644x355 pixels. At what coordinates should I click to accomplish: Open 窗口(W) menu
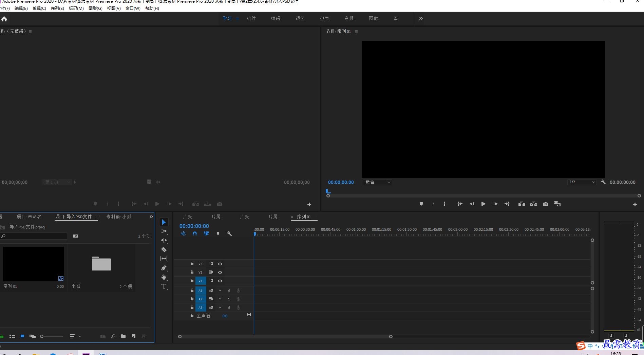[x=133, y=8]
